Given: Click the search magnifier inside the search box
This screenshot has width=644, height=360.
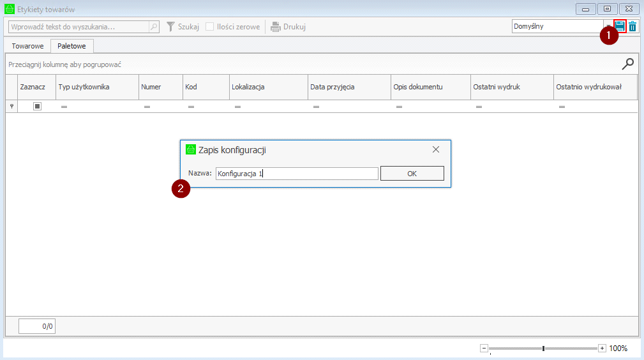Looking at the screenshot, I should pyautogui.click(x=154, y=27).
